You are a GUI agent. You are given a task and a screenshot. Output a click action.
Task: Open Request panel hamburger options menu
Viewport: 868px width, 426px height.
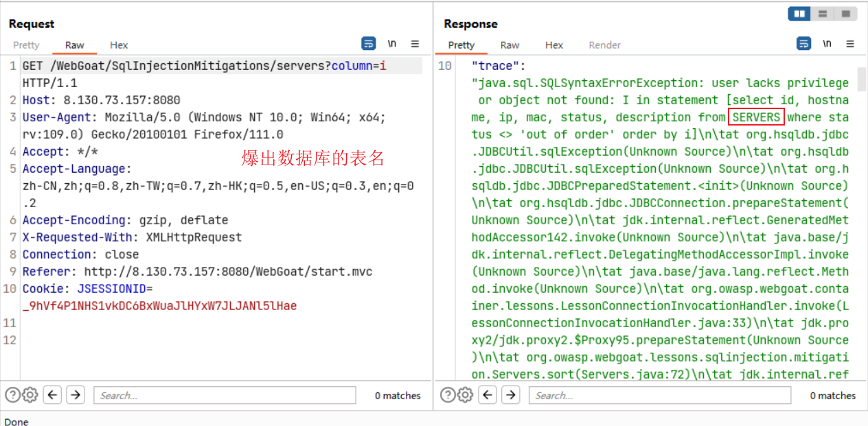(415, 44)
